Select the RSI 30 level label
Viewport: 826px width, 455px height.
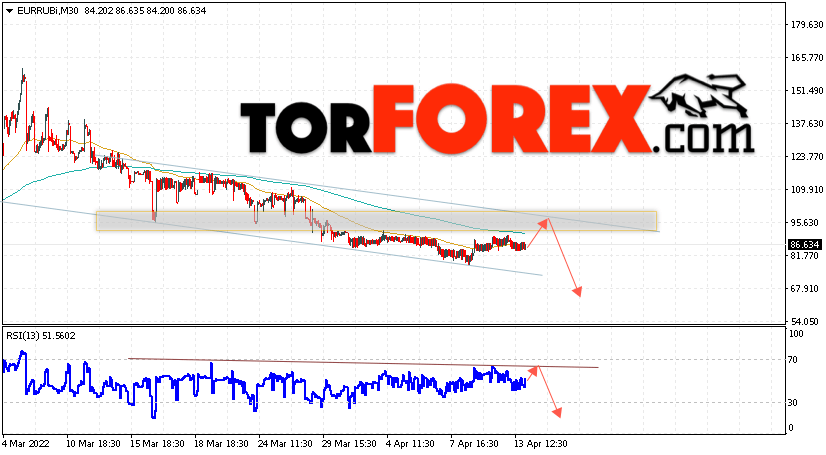click(793, 403)
